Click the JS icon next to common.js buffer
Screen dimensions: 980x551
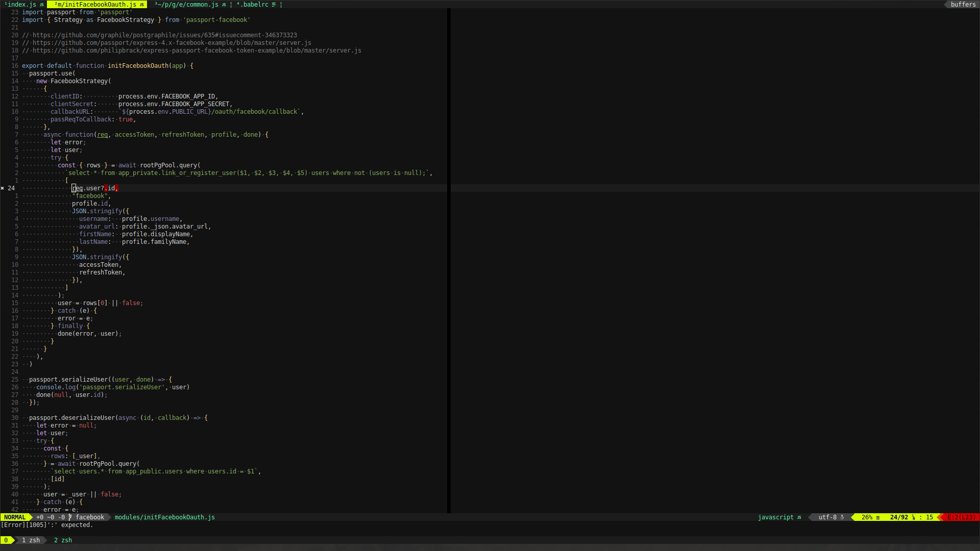pyautogui.click(x=223, y=5)
